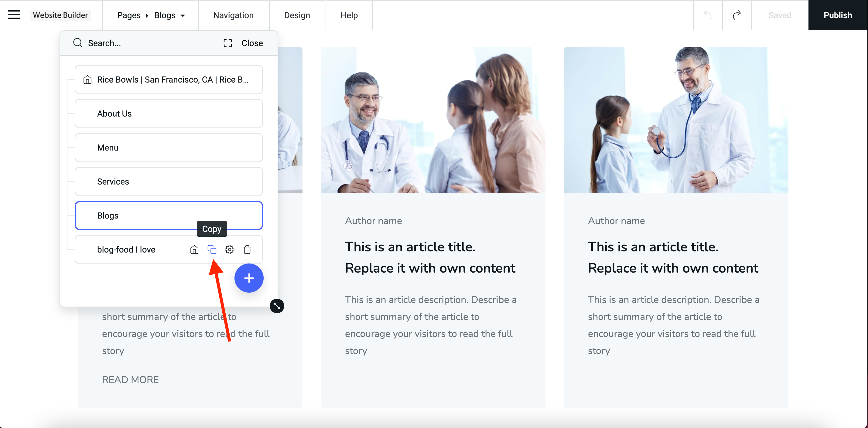Image resolution: width=868 pixels, height=428 pixels.
Task: Click the undo arrow icon
Action: pos(708,15)
